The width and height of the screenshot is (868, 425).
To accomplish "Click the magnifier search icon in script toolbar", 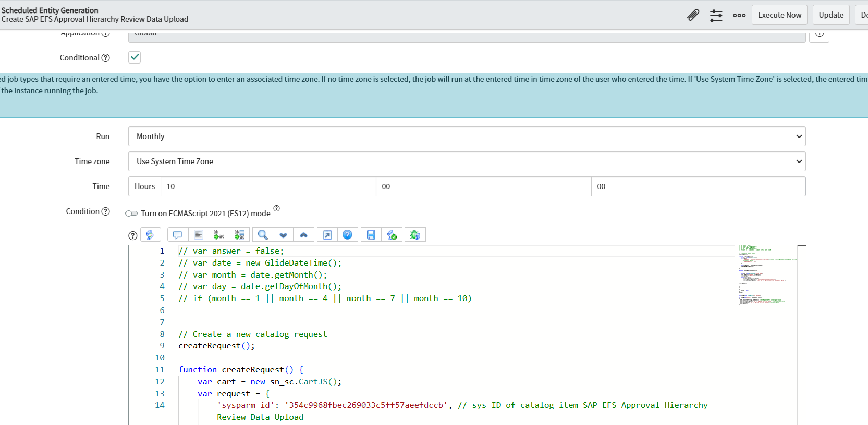I will coord(263,235).
